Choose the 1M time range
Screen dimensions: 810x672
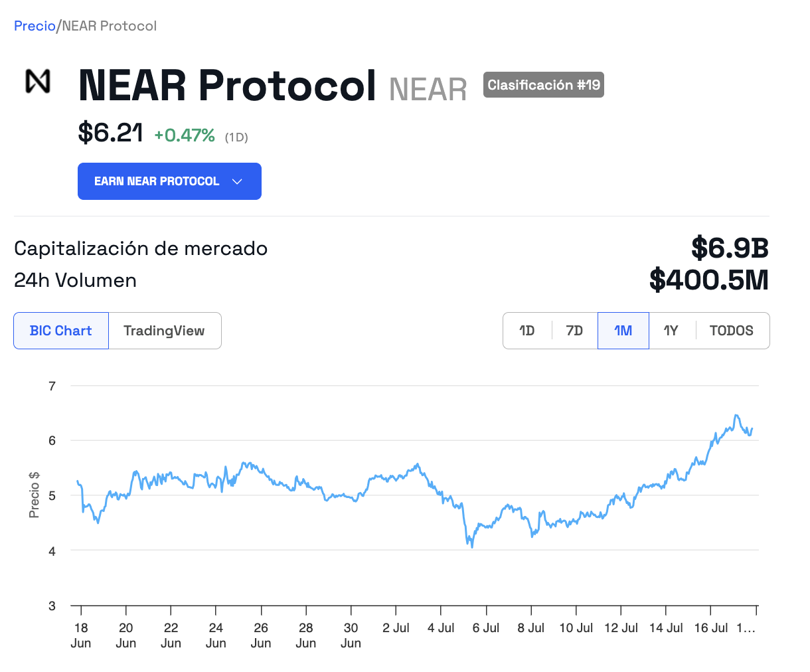(x=623, y=331)
